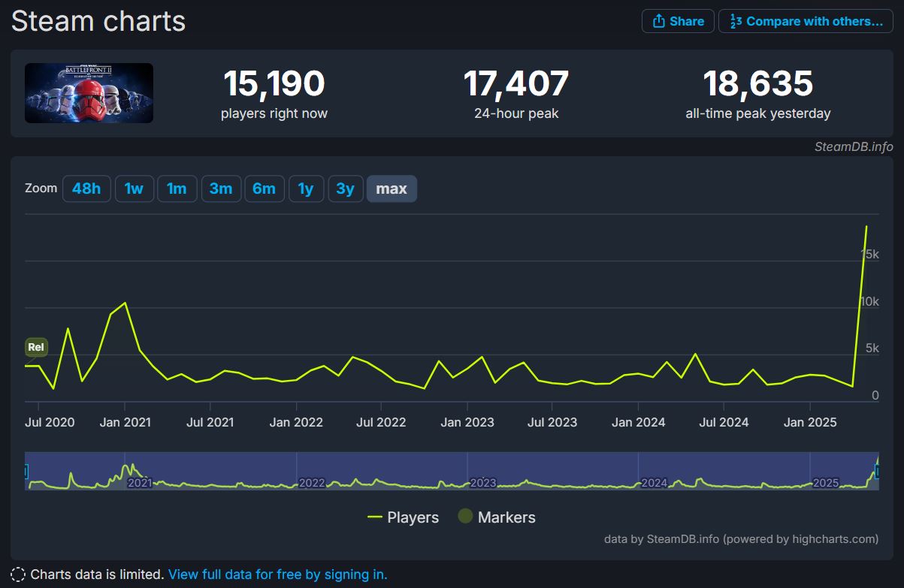Click the Steam charts heading
Image resolution: width=904 pixels, height=588 pixels.
point(98,20)
